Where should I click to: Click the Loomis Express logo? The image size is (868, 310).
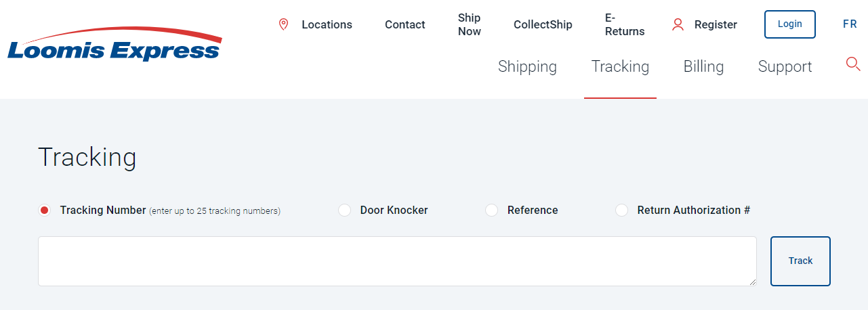click(115, 45)
